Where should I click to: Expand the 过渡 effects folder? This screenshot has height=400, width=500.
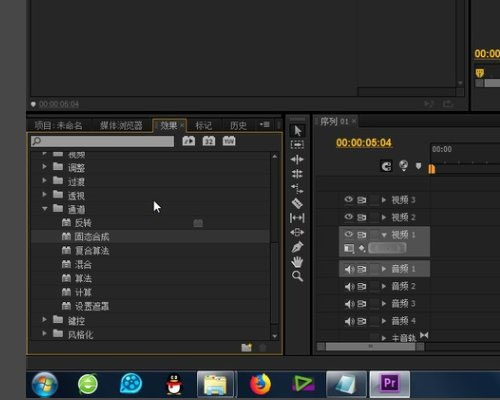coord(44,180)
